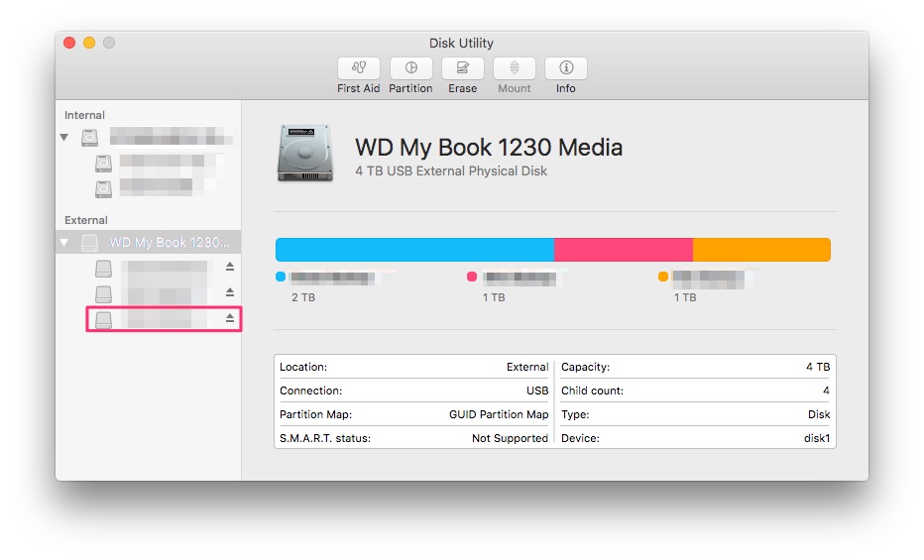Viewport: 924px width, 560px height.
Task: Click the 'disk1' device value
Action: [817, 438]
